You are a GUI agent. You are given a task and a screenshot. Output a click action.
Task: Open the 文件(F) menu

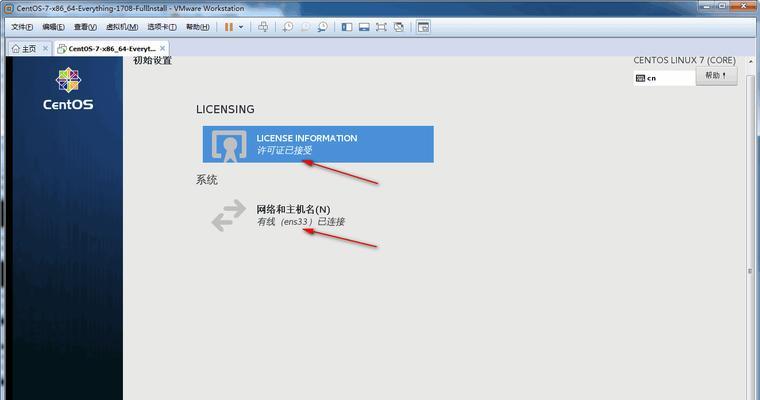point(22,27)
